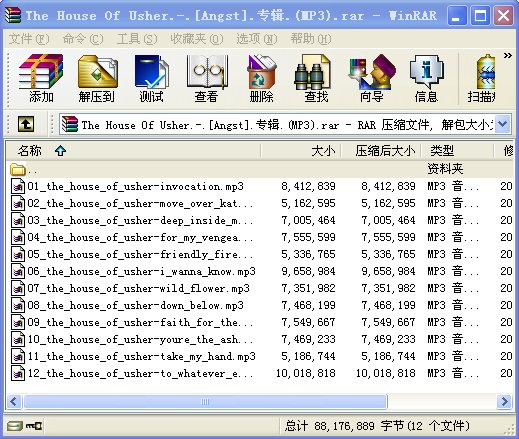The height and width of the screenshot is (439, 519).
Task: Click size value 8,412,839 in 大小 column
Action: click(308, 186)
